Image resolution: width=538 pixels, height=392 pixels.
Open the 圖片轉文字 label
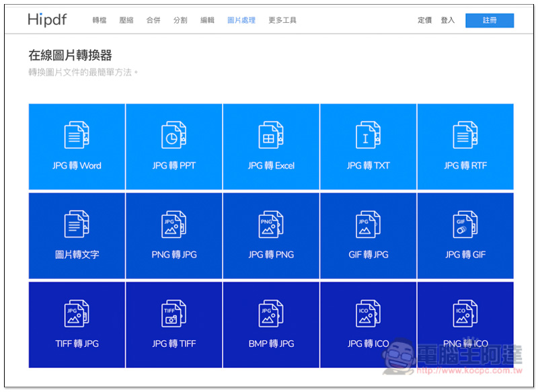coord(77,255)
